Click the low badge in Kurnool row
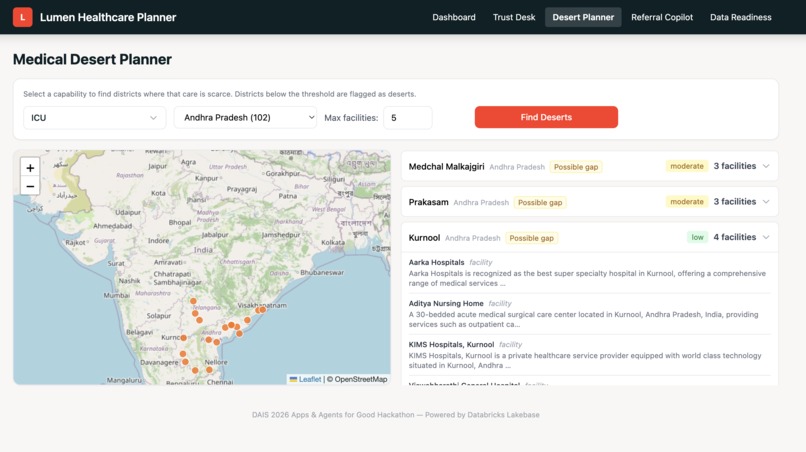The height and width of the screenshot is (452, 806). (x=697, y=237)
